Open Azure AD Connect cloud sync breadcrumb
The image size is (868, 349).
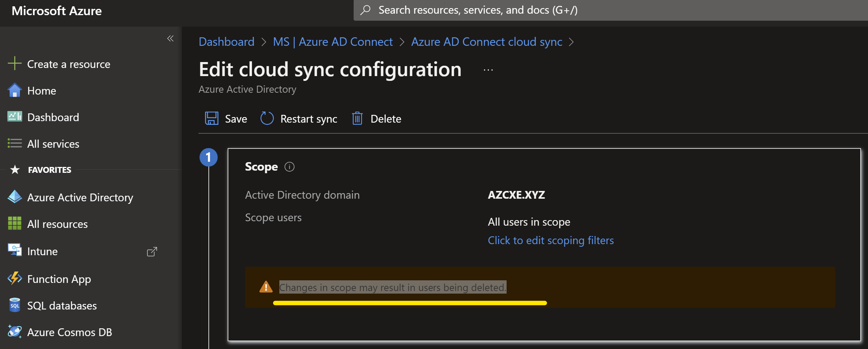[x=487, y=42]
